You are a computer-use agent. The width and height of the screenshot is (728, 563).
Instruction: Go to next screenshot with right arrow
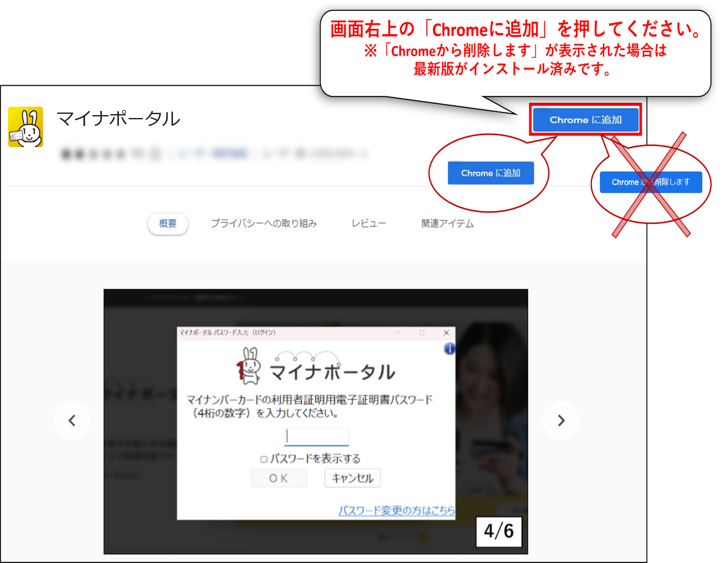coord(561,420)
